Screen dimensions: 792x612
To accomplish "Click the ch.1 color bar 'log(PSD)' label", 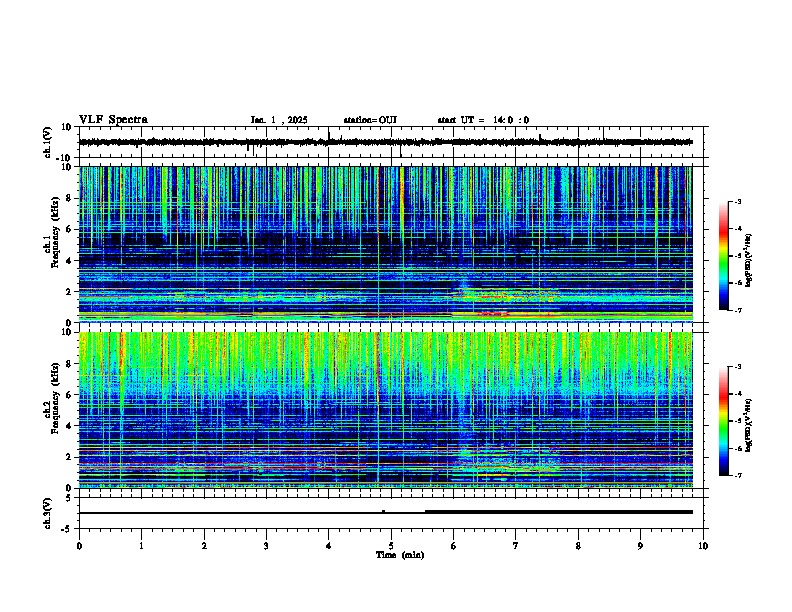I will coord(749,260).
